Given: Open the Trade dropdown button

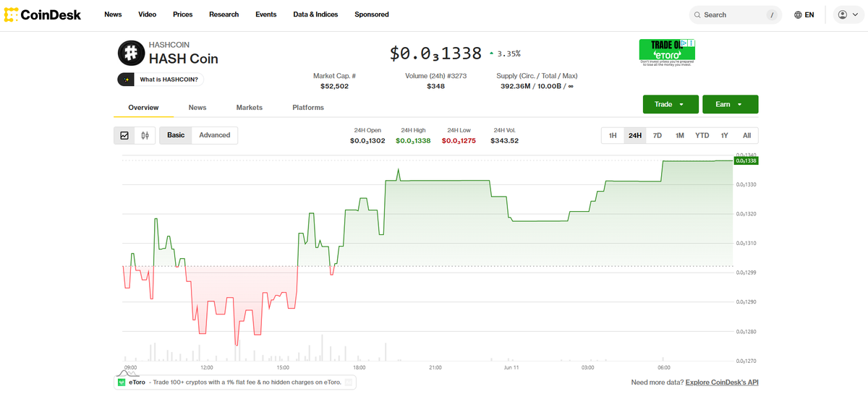Looking at the screenshot, I should coord(671,104).
